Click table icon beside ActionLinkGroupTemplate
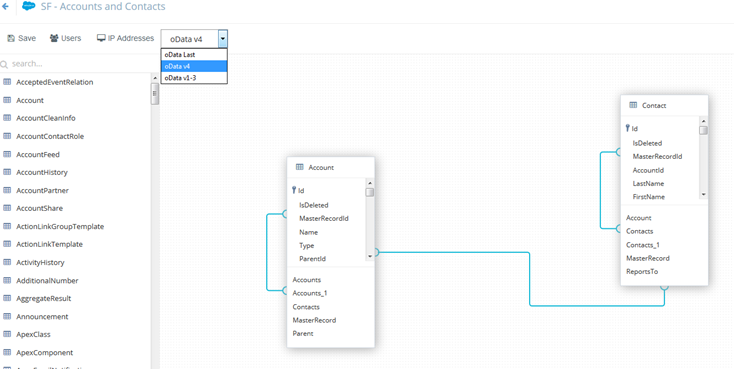734x369 pixels. 7,226
